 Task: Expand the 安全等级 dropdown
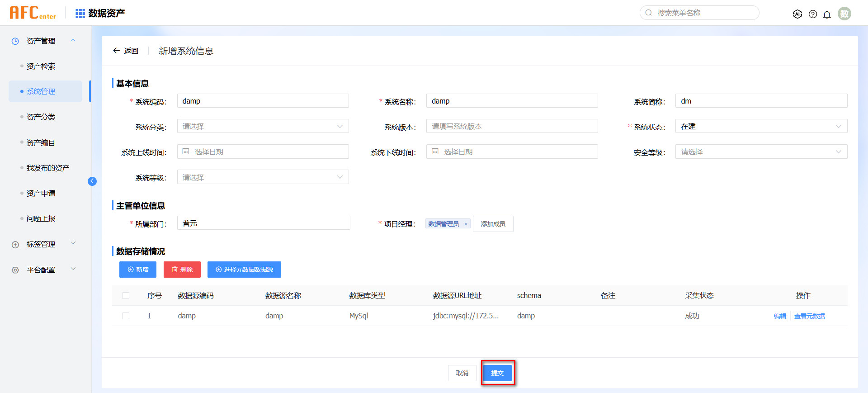[761, 152]
